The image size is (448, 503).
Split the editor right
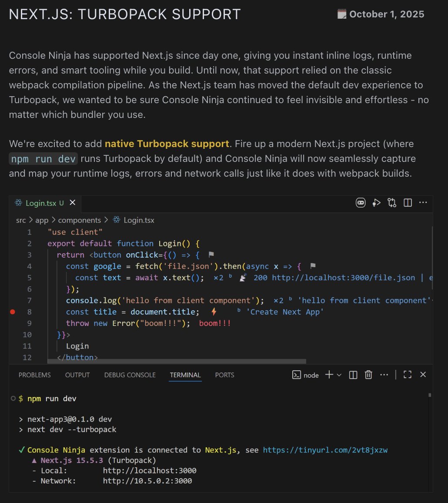coord(408,203)
